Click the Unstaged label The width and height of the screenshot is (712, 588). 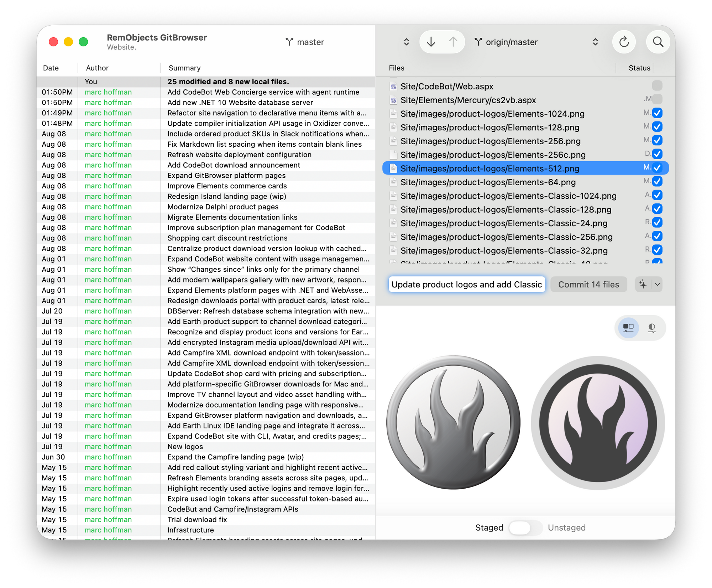567,527
